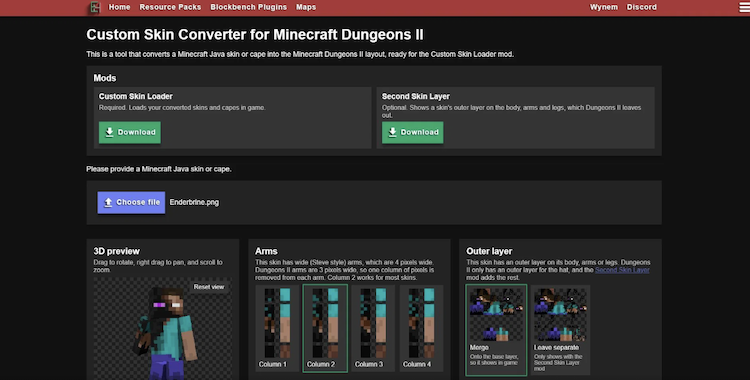Screen dimensions: 750x380
Task: Select the Column 2 arm option
Action: [325, 328]
